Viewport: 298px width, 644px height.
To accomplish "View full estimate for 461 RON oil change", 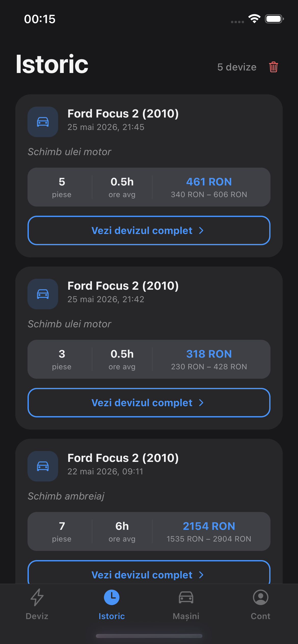I will (x=149, y=230).
